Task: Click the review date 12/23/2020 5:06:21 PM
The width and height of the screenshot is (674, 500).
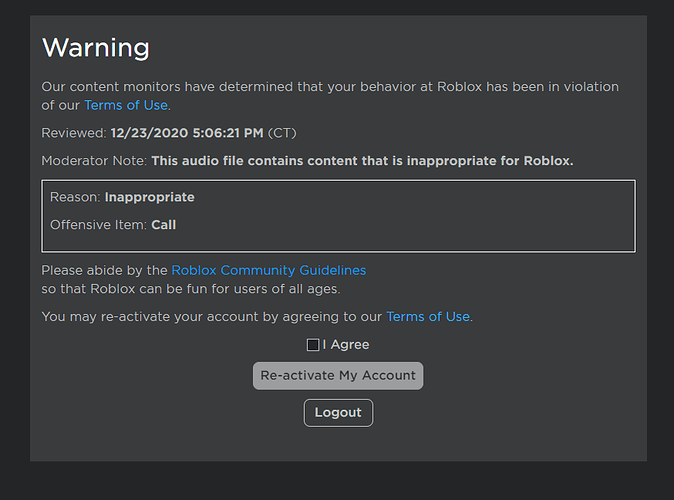Action: pyautogui.click(x=187, y=133)
